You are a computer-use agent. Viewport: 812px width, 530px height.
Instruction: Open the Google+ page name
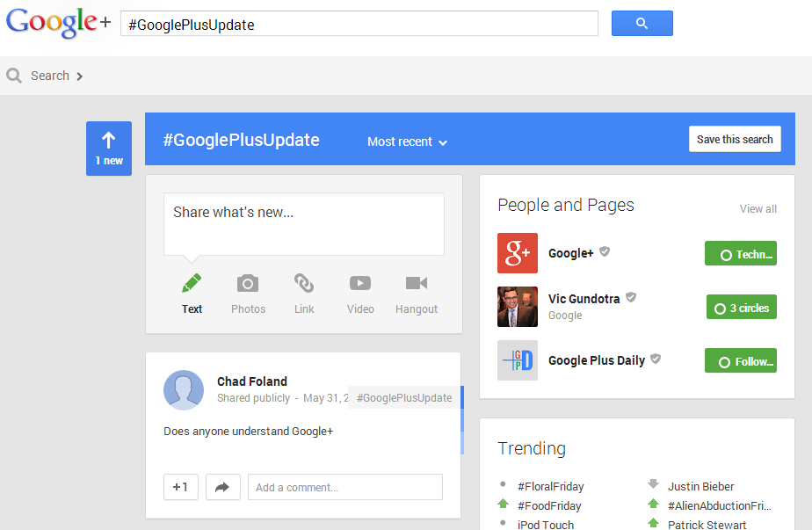[x=570, y=253]
